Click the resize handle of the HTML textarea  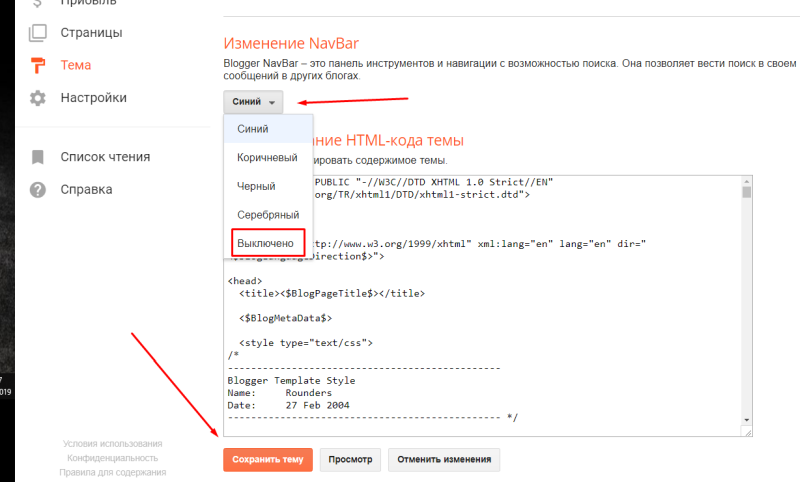[x=746, y=432]
